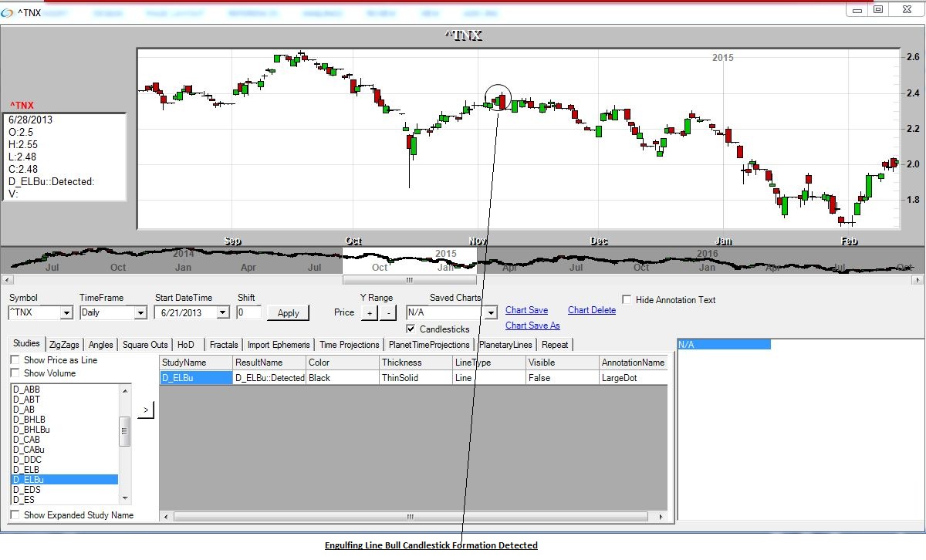Click the Chart Save As link
926x560 pixels.
click(532, 326)
